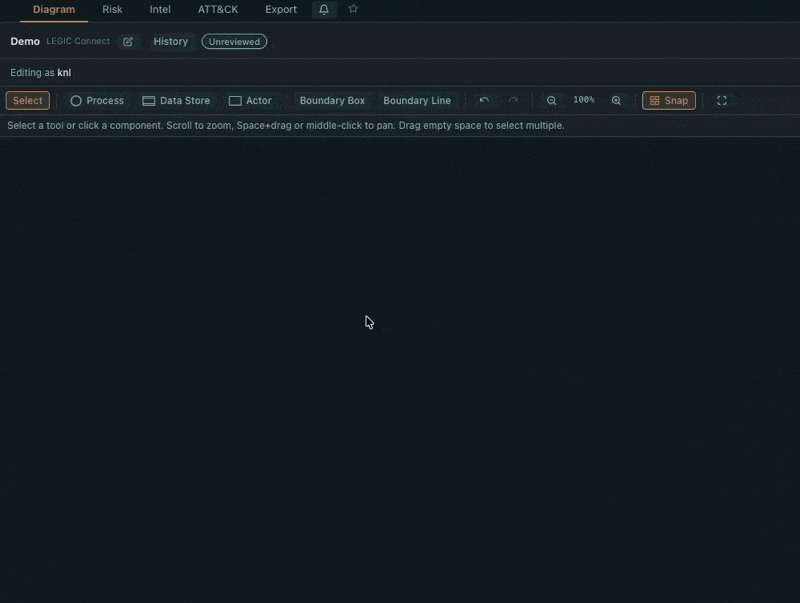The width and height of the screenshot is (800, 603).
Task: Open the Intel tab
Action: click(x=160, y=10)
